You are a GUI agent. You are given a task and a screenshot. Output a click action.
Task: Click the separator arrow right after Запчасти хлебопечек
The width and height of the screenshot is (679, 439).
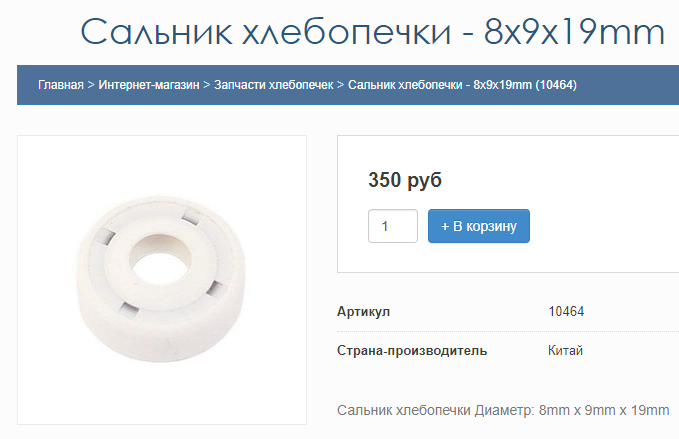pyautogui.click(x=340, y=85)
